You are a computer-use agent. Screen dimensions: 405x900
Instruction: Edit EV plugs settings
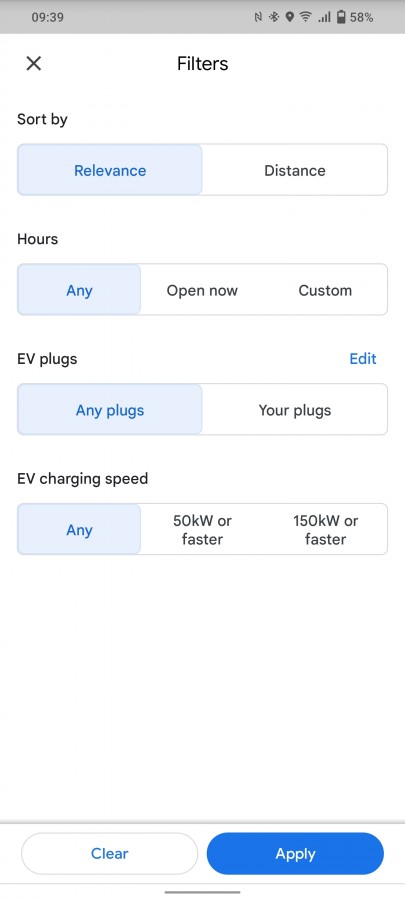pyautogui.click(x=363, y=359)
